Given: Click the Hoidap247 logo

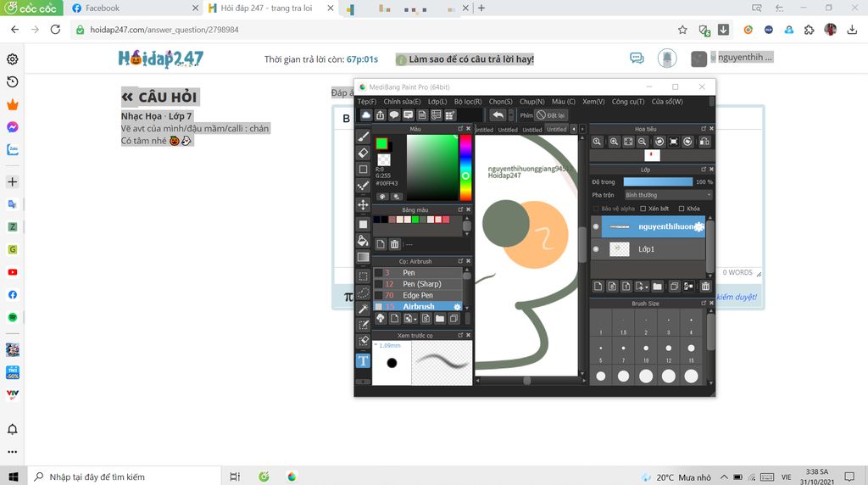Looking at the screenshot, I should 160,59.
